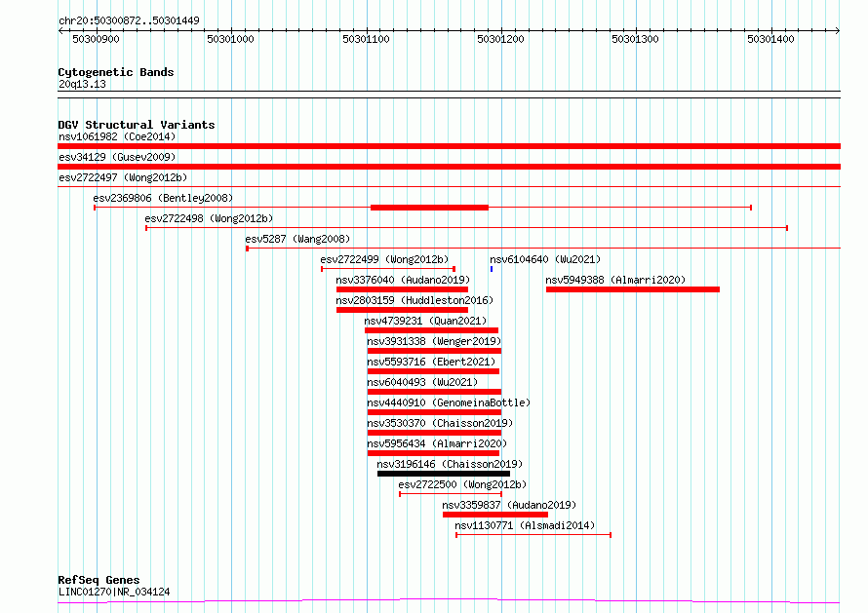Open nsv3359837 (Audano2019) variant

[509, 505]
